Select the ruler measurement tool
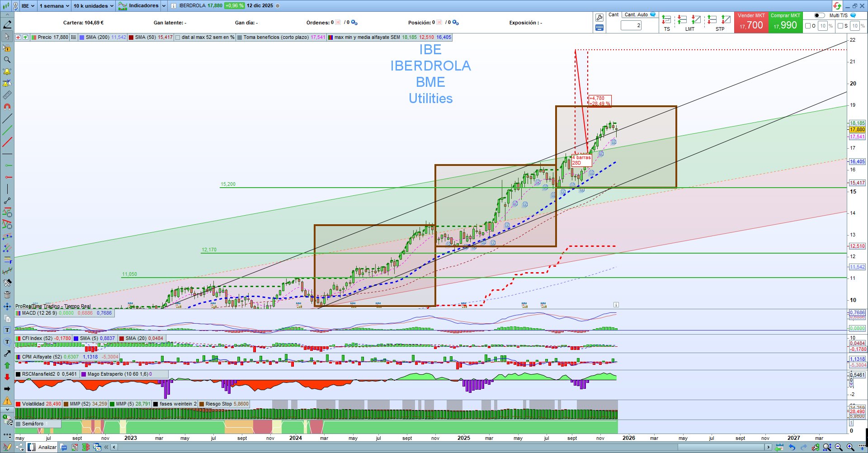This screenshot has height=453, width=868. [x=7, y=95]
